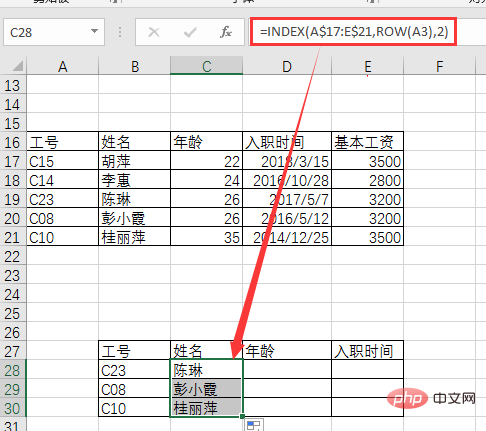
Task: Select cell C08 in row 20
Action: coord(63,218)
